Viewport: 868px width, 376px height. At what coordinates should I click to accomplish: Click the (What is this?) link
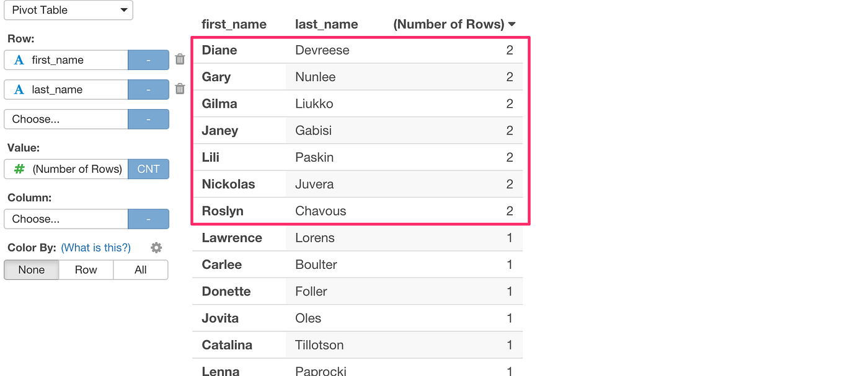coord(95,247)
